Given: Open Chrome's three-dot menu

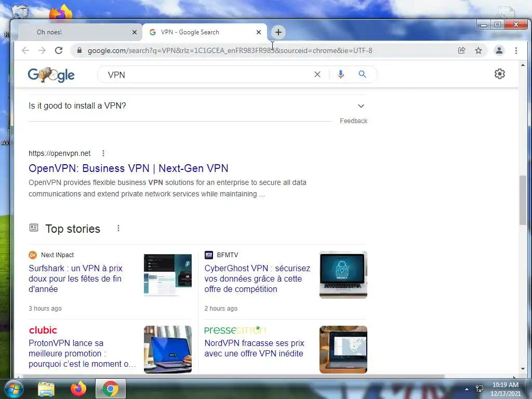Looking at the screenshot, I should tap(516, 50).
